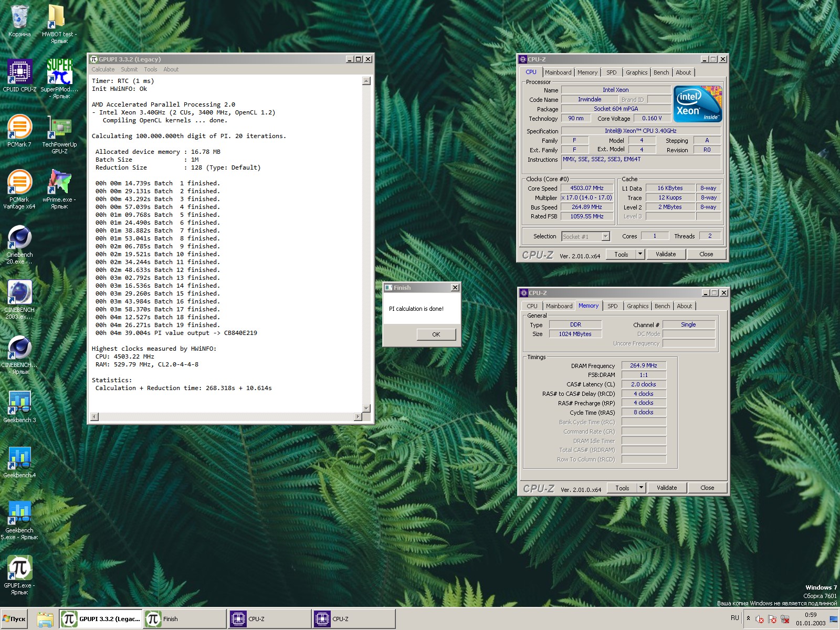Click Tools button in lower CPU-Z window
840x630 pixels.
622,488
